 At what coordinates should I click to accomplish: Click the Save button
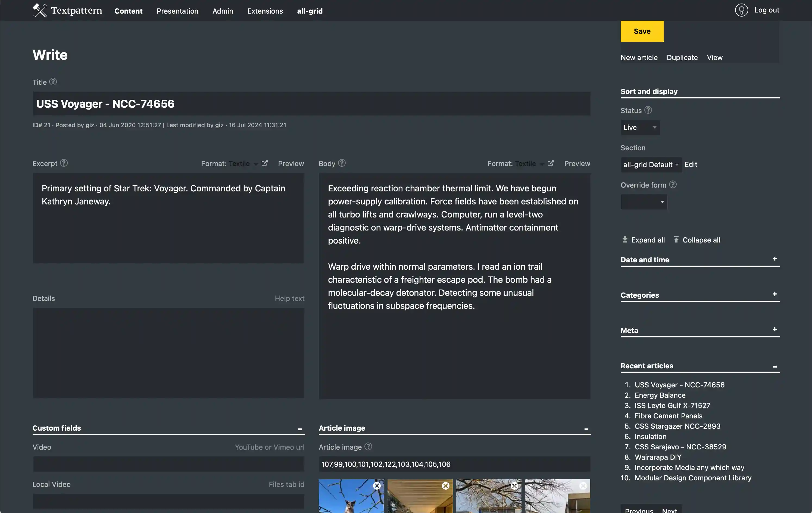[x=642, y=31]
